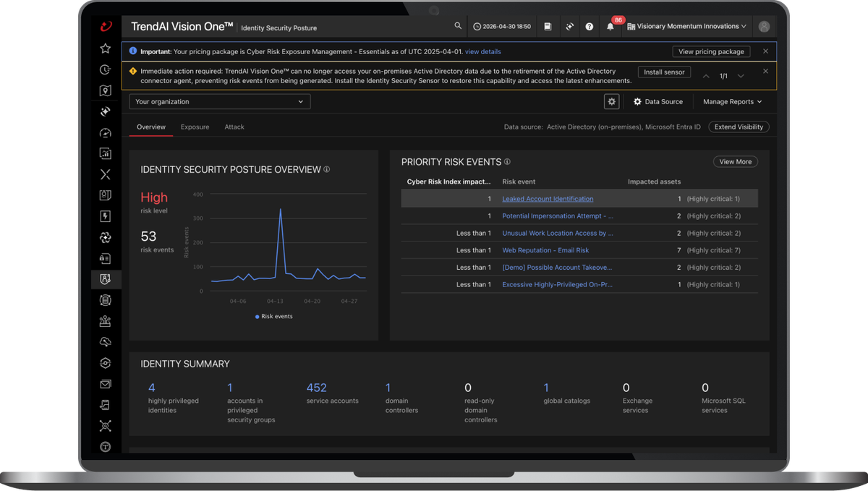Open the stacked database sidebar icon

click(x=106, y=300)
